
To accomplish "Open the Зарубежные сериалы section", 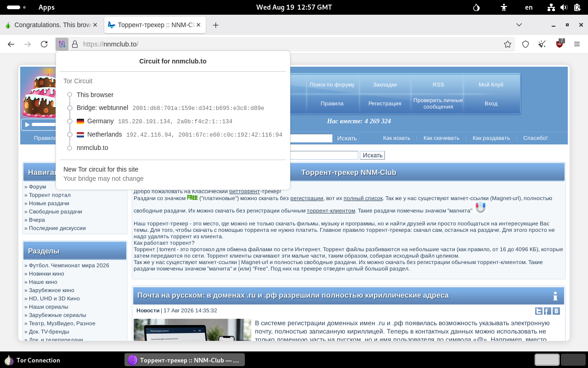I will click(x=57, y=315).
